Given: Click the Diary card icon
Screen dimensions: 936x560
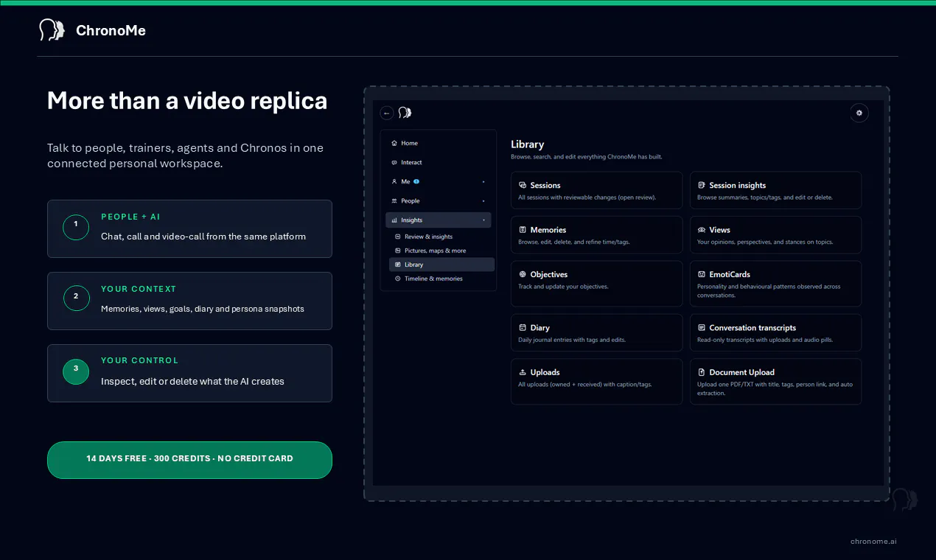Looking at the screenshot, I should (523, 327).
